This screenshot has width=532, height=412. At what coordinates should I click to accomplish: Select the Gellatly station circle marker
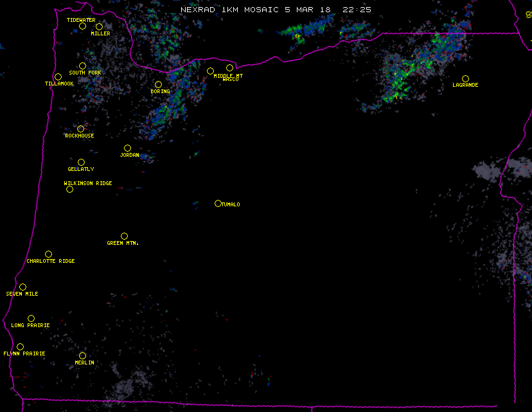[81, 163]
